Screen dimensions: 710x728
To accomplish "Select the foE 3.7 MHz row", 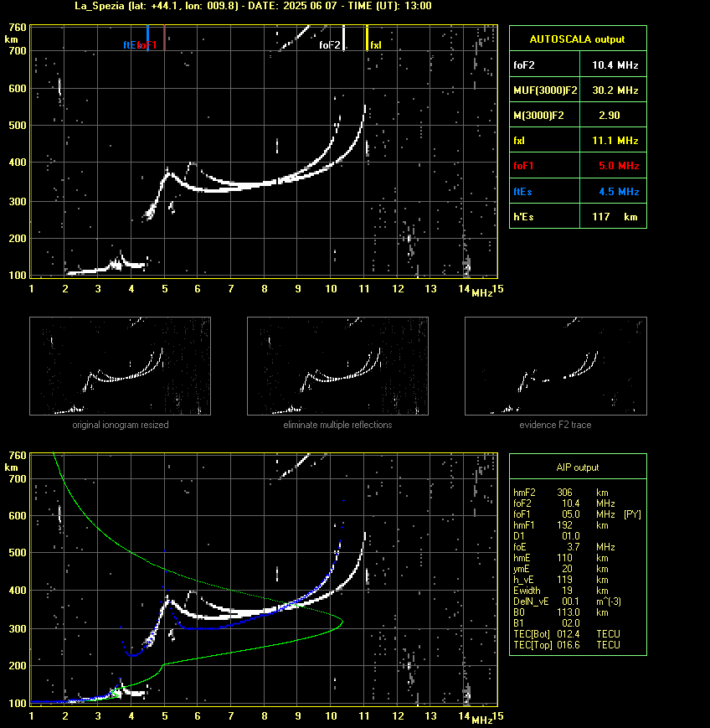I will 564,547.
